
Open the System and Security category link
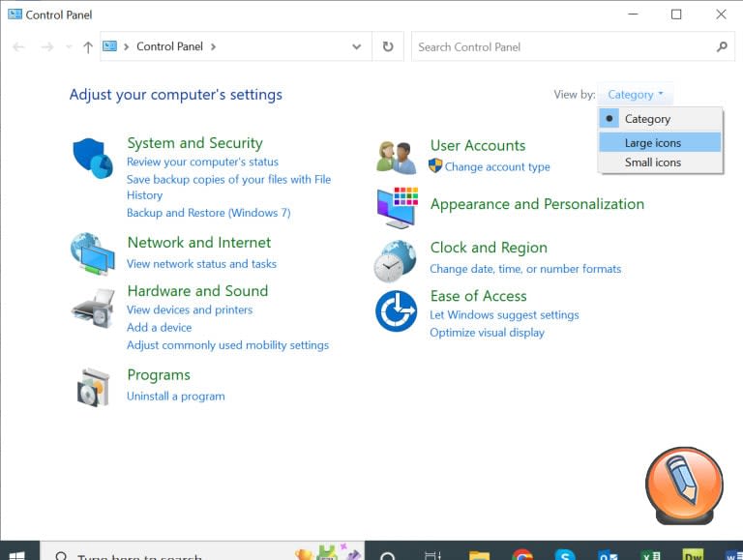click(194, 142)
